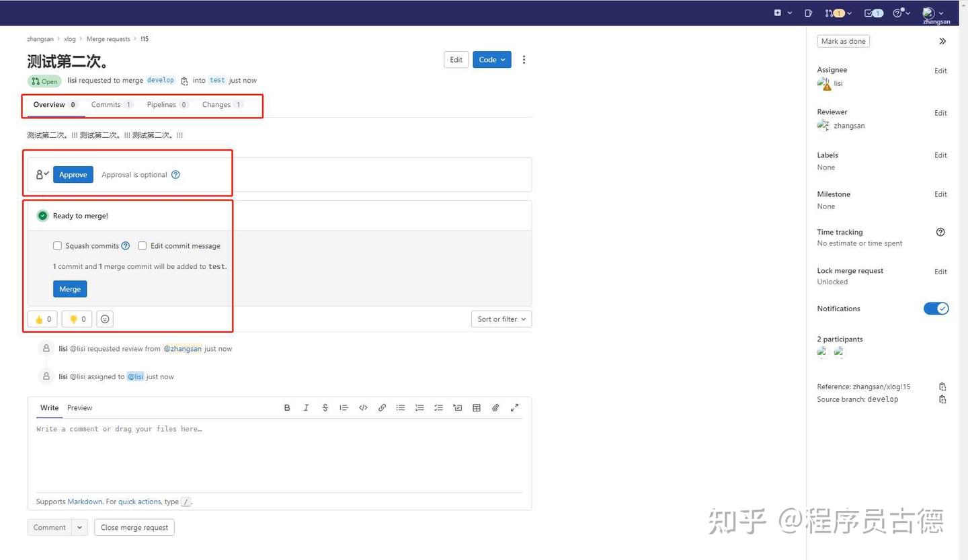The height and width of the screenshot is (560, 968).
Task: Insert a table using the comment toolbar
Action: pos(477,407)
